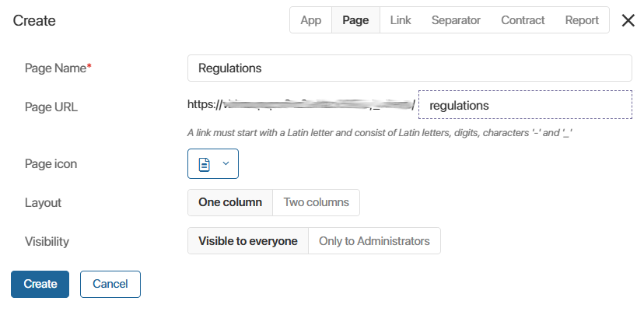The image size is (644, 315).
Task: Open the Link tab
Action: point(401,20)
